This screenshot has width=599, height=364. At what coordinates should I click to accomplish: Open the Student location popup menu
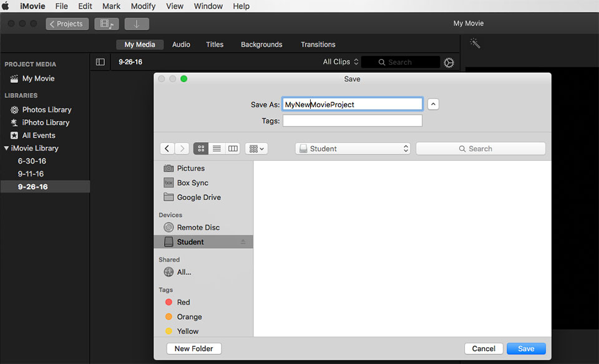click(x=353, y=148)
